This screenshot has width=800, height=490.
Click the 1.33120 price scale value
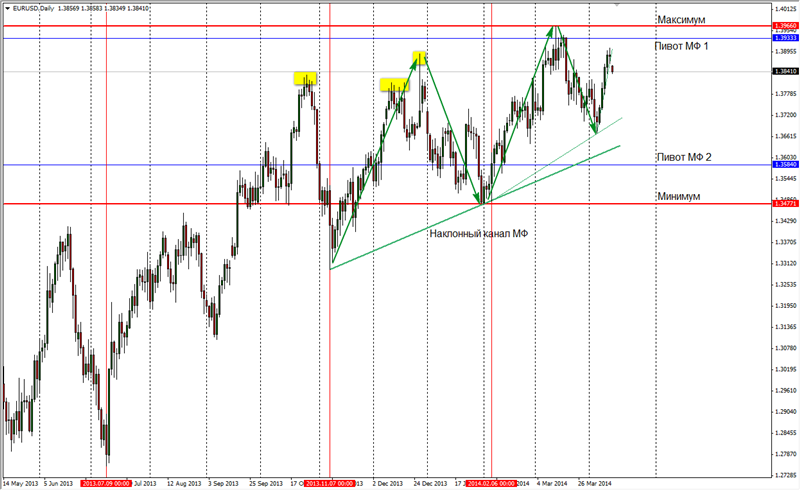coord(786,263)
